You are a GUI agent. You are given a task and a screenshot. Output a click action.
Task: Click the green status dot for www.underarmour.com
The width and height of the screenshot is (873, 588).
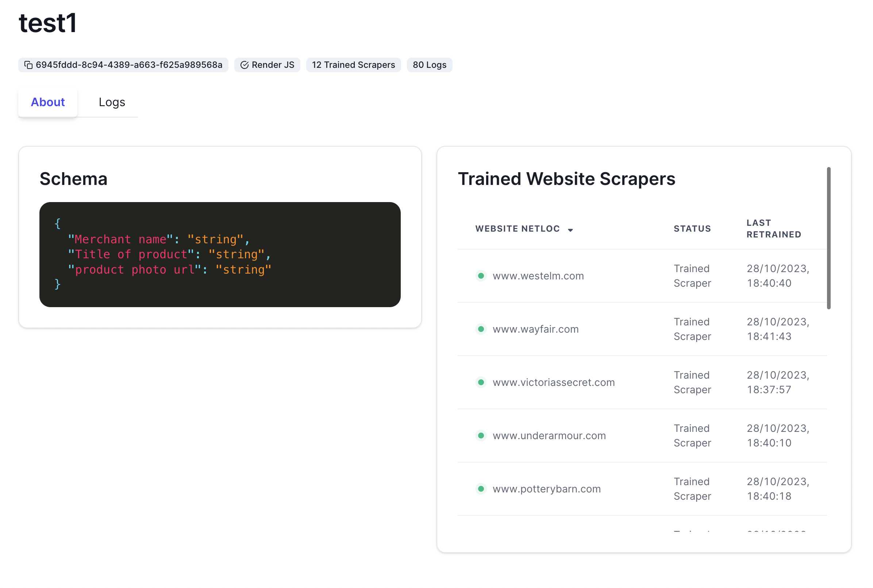(481, 436)
